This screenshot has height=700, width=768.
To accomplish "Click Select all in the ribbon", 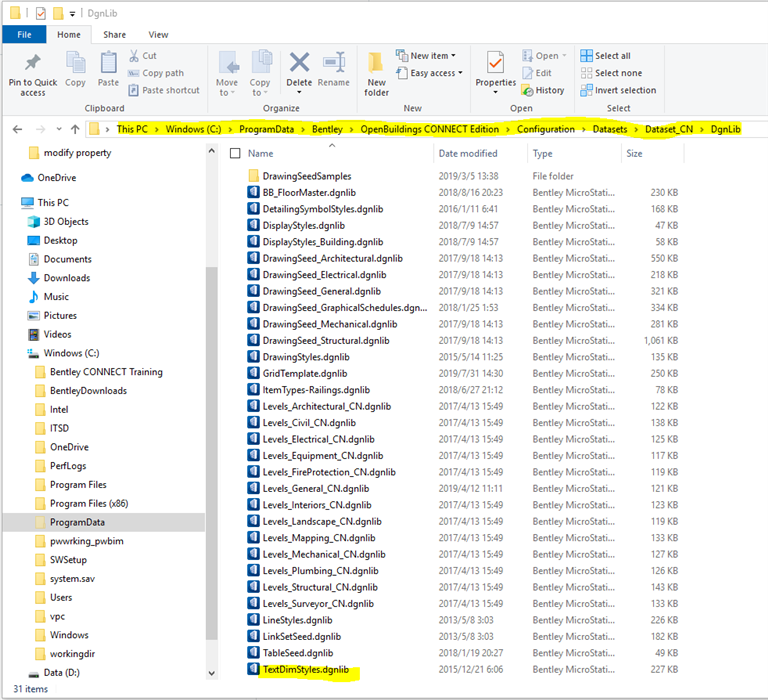I will click(x=606, y=55).
